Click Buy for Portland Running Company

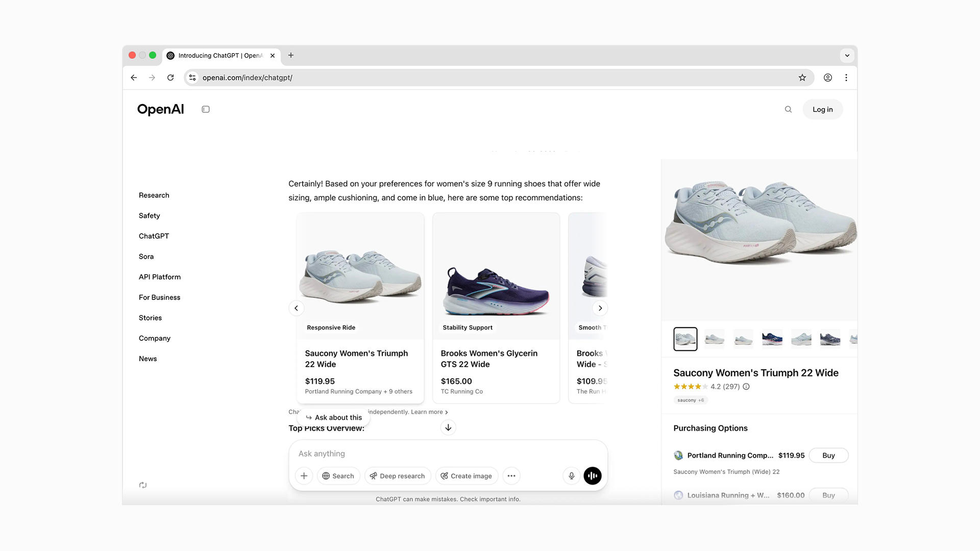[828, 456]
